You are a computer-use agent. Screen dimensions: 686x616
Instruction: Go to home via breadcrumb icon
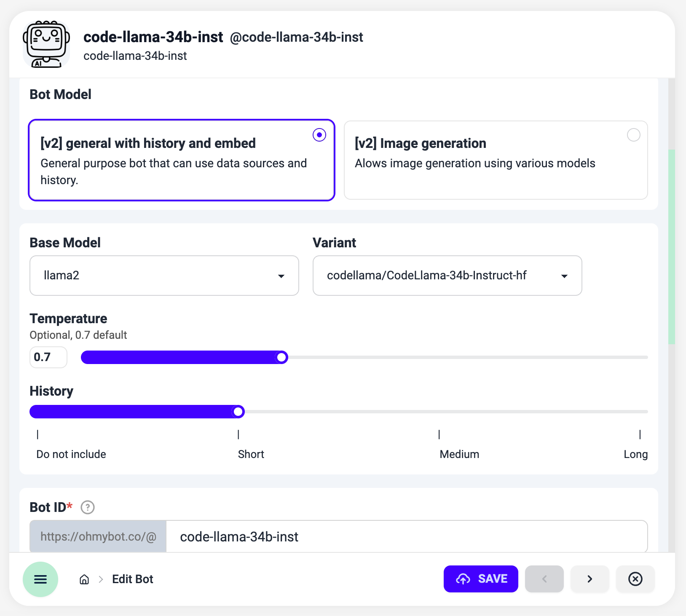click(x=84, y=579)
